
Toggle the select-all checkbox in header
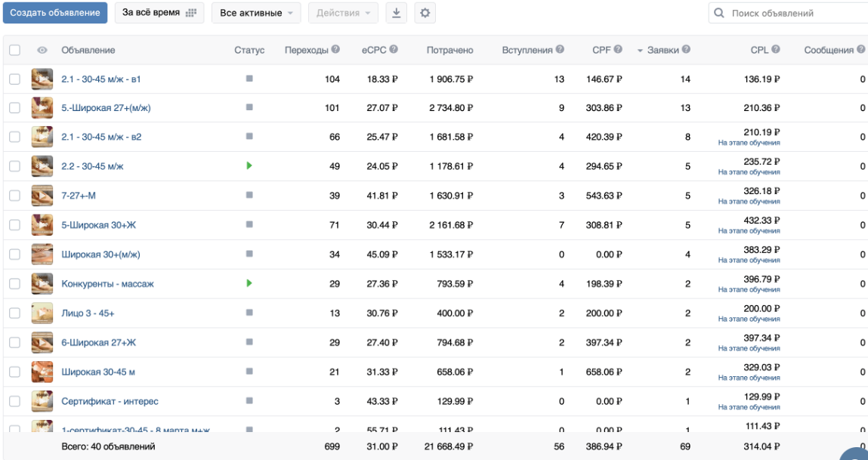[14, 51]
